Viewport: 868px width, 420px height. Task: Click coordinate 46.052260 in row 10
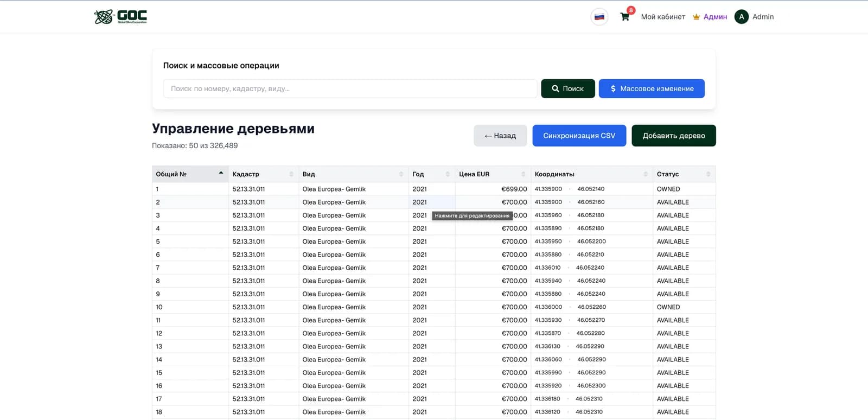[591, 307]
